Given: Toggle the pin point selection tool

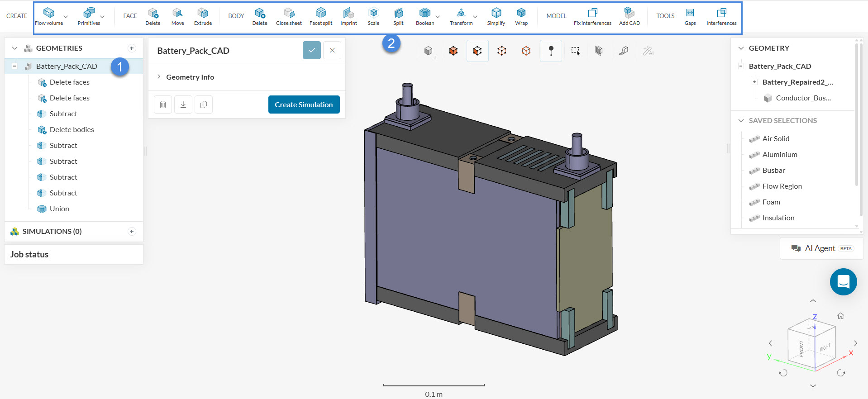Looking at the screenshot, I should tap(551, 51).
